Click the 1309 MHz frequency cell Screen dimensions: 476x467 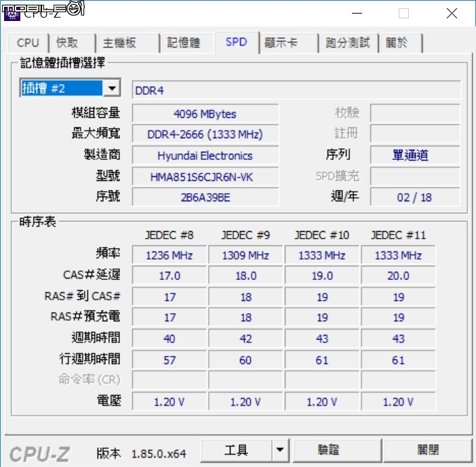coord(245,256)
